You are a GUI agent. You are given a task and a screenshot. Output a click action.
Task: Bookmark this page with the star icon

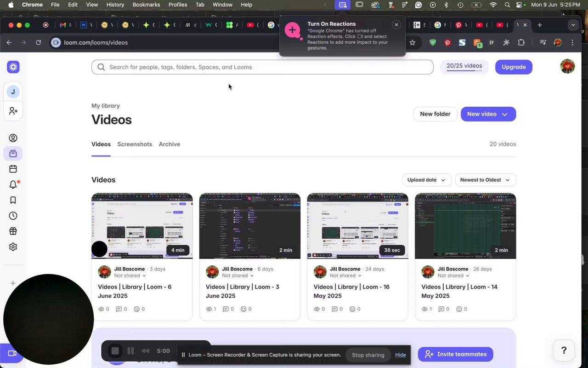[413, 42]
